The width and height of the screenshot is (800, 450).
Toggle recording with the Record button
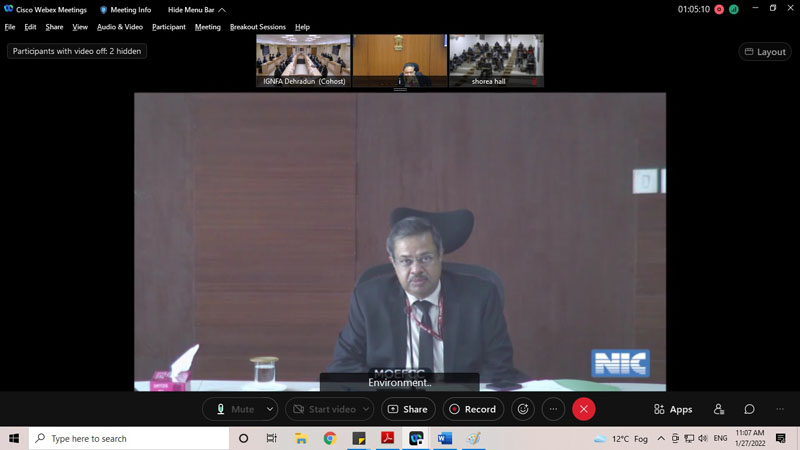[x=471, y=409]
